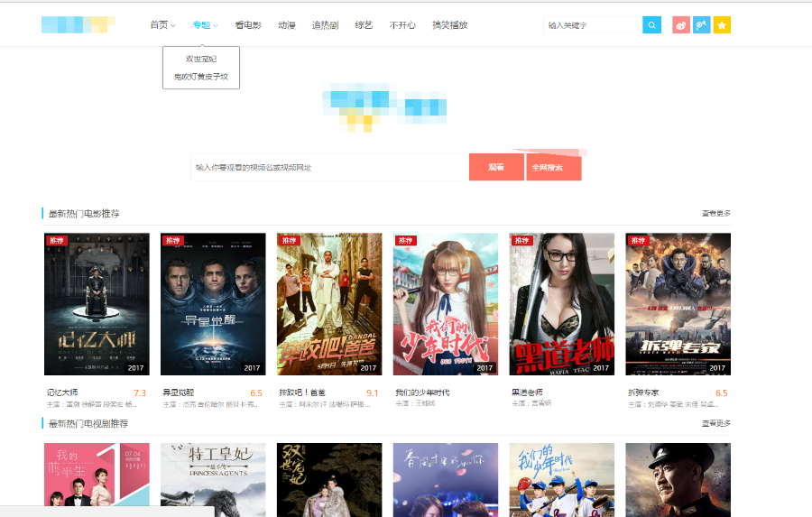
Task: Open the 双世宠妃 TV series poster
Action: [x=329, y=480]
